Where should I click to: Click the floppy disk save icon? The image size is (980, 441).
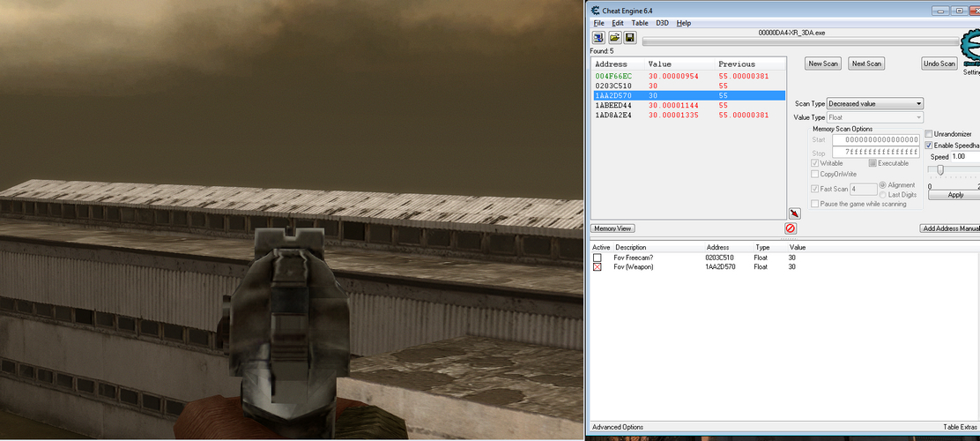[x=629, y=38]
